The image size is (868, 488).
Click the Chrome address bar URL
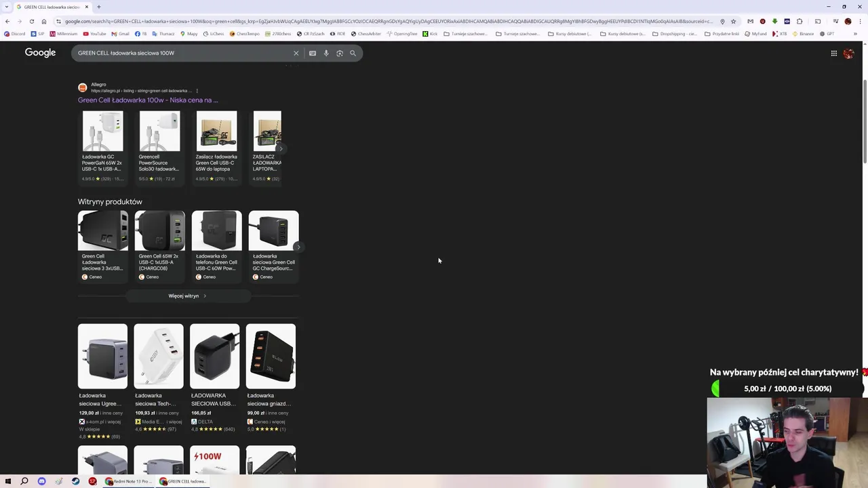tap(389, 21)
